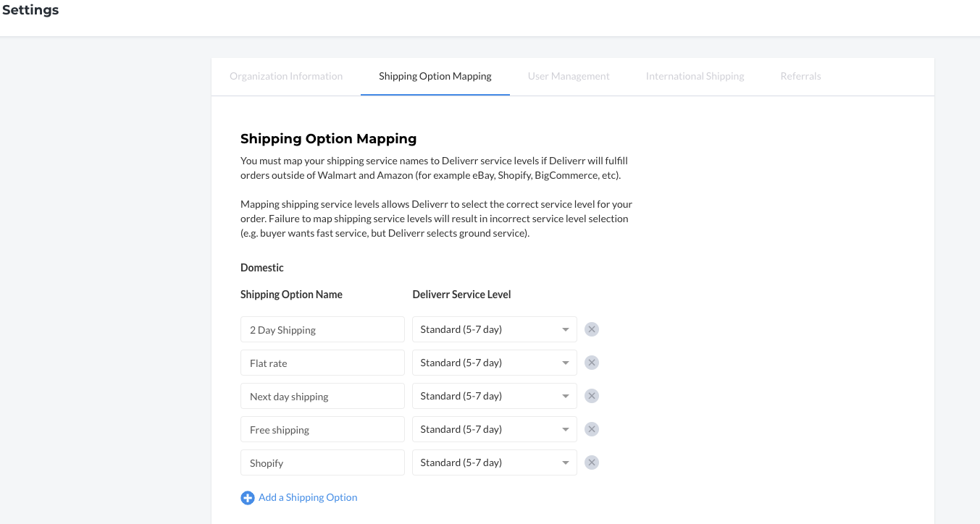Delete the Free shipping option row

click(592, 429)
